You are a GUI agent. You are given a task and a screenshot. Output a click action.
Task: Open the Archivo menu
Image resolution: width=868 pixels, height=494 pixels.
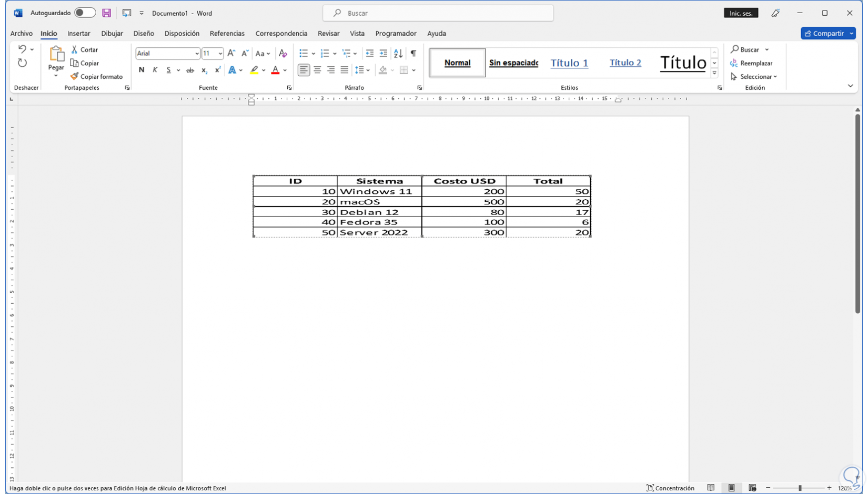pos(22,34)
